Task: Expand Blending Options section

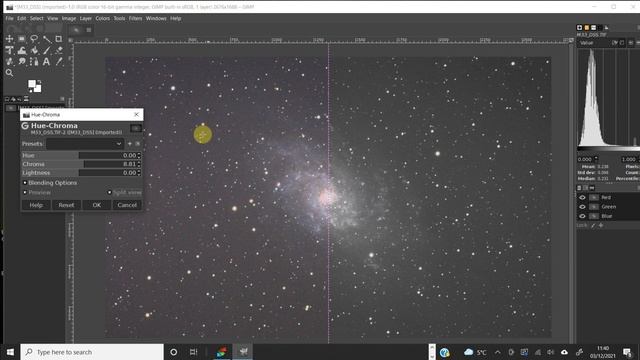Action: tap(25, 183)
